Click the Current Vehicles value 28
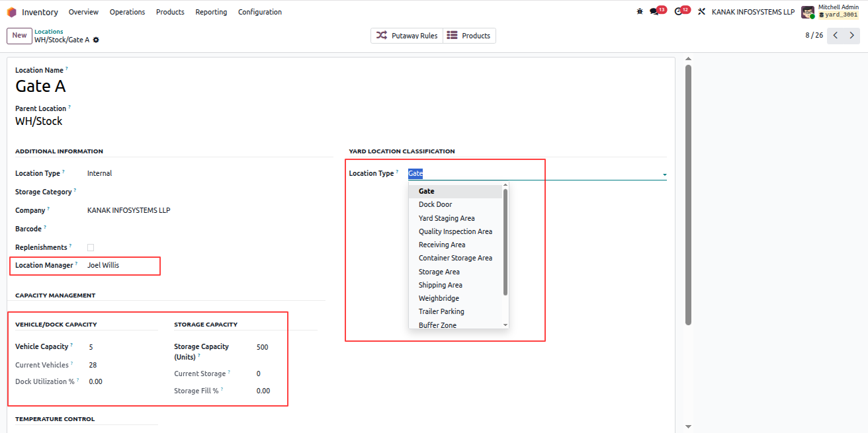Viewport: 868px width, 433px height. pyautogui.click(x=93, y=365)
